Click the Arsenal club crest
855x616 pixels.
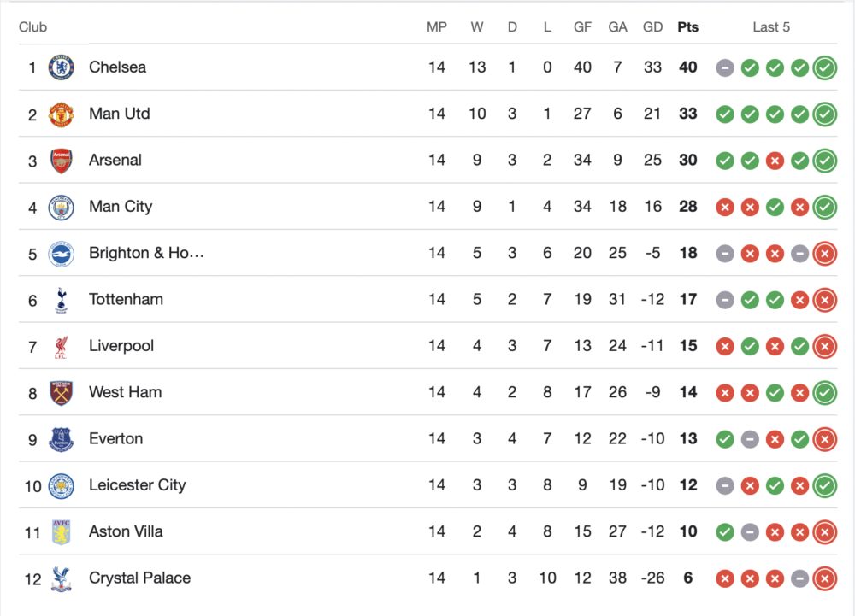coord(61,161)
